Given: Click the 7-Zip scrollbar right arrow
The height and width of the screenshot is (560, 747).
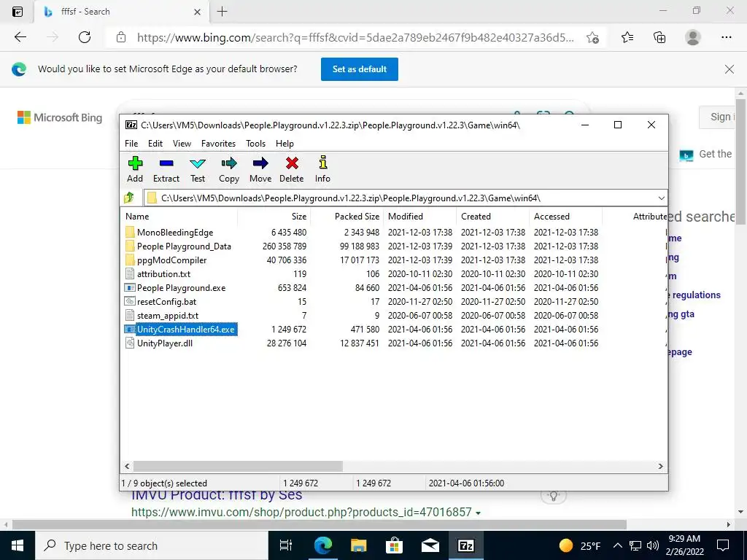Looking at the screenshot, I should [x=661, y=466].
